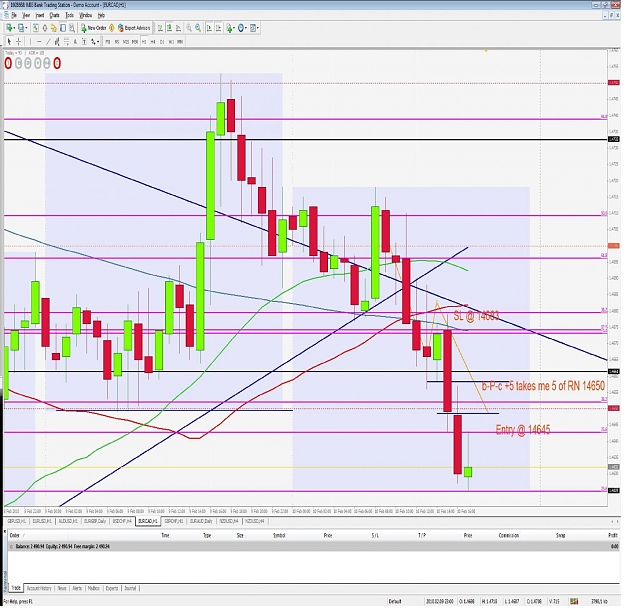Viewport: 625px width, 608px height.
Task: Switch to the GBPUSD,H1 chart tab
Action: (x=16, y=521)
